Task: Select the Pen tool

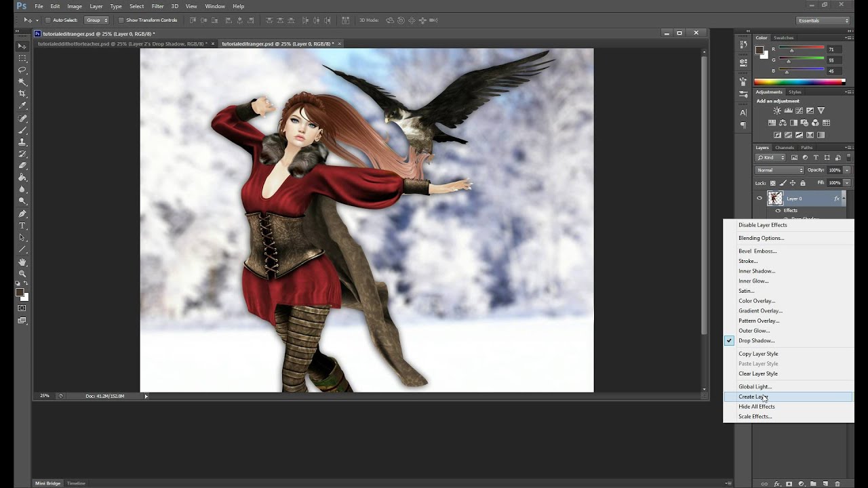Action: pyautogui.click(x=22, y=213)
